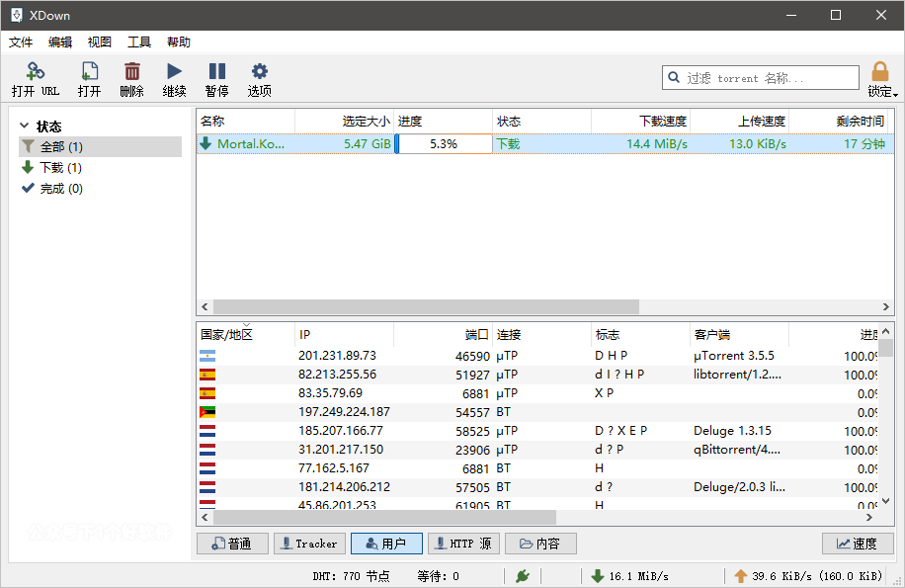Collapse the 状态 status tree section
The width and height of the screenshot is (905, 588).
(25, 126)
